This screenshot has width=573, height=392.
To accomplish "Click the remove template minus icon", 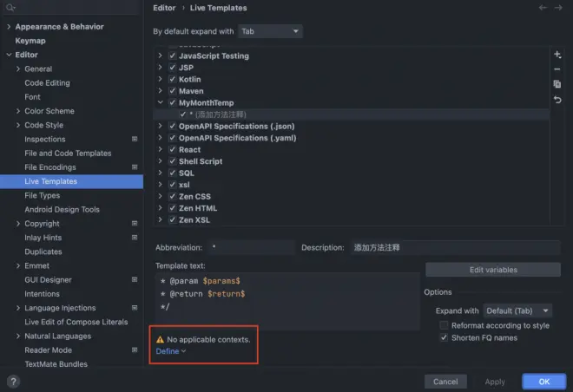I will pos(557,69).
